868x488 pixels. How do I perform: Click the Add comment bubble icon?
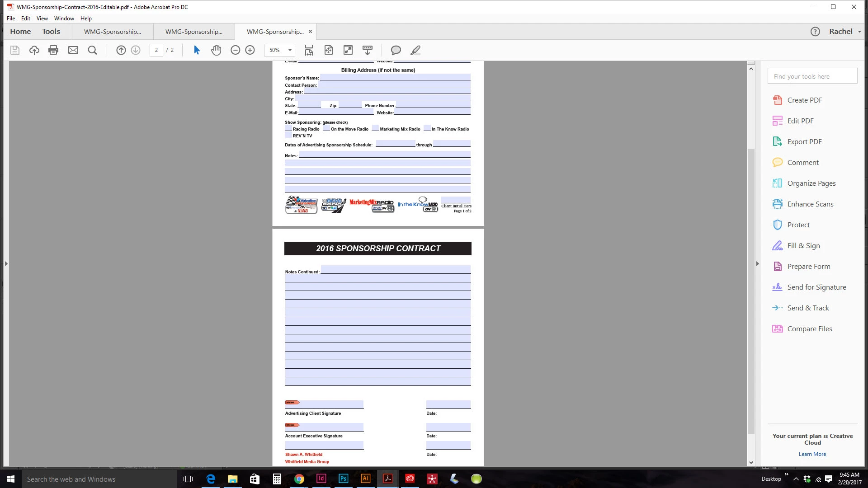point(396,50)
